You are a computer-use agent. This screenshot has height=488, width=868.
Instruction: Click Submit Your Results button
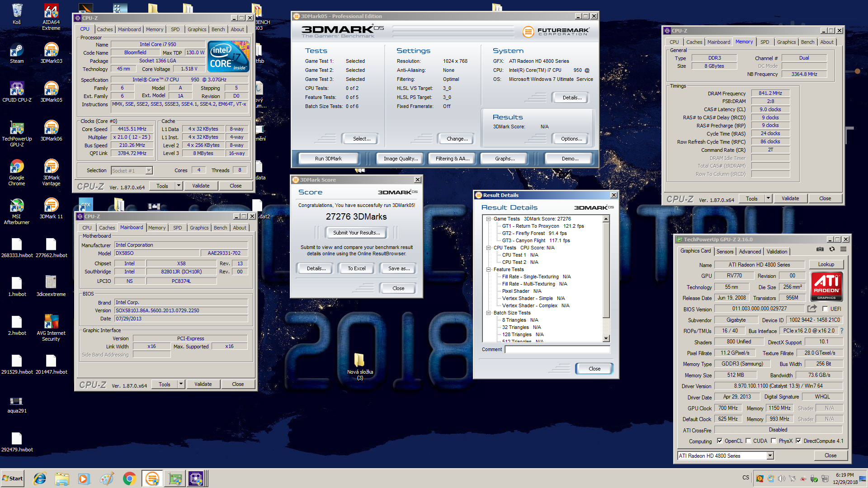click(x=356, y=233)
